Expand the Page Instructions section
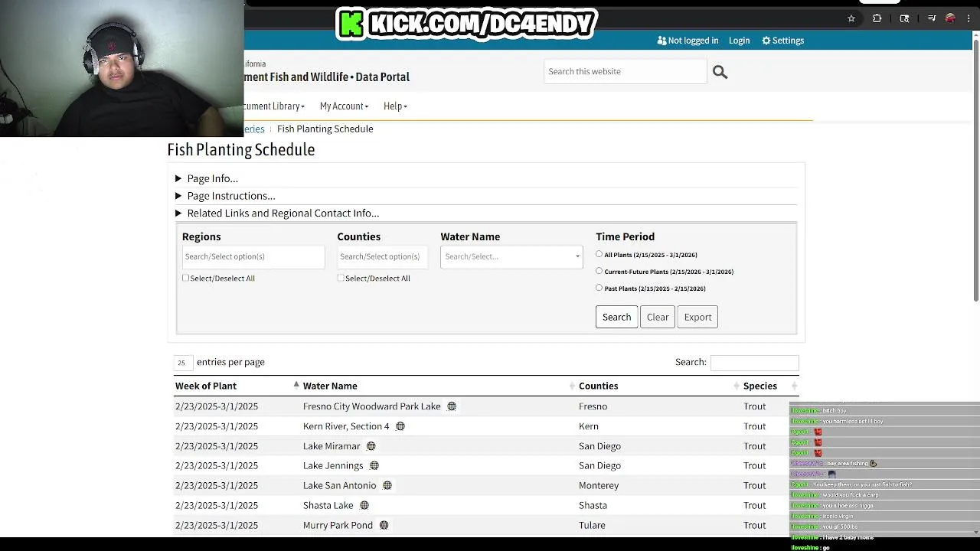The image size is (980, 551). (x=225, y=196)
